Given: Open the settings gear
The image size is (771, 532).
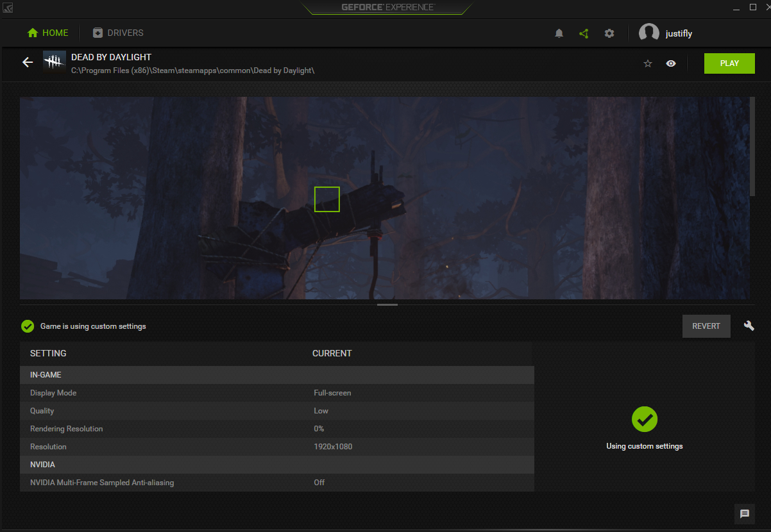Looking at the screenshot, I should [609, 33].
